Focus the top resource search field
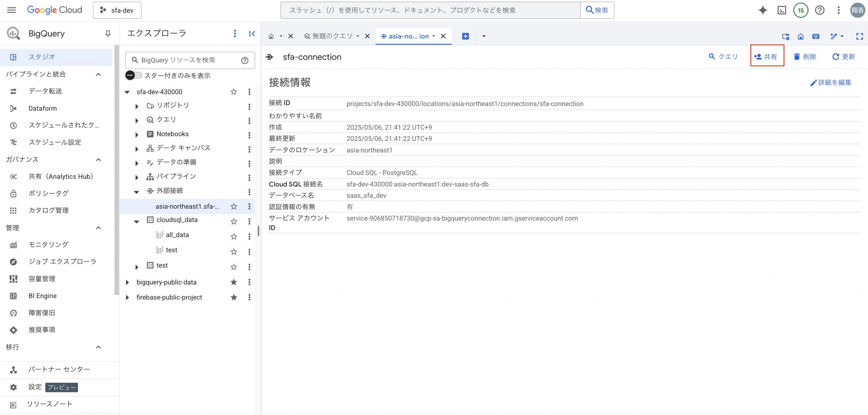 pos(431,10)
